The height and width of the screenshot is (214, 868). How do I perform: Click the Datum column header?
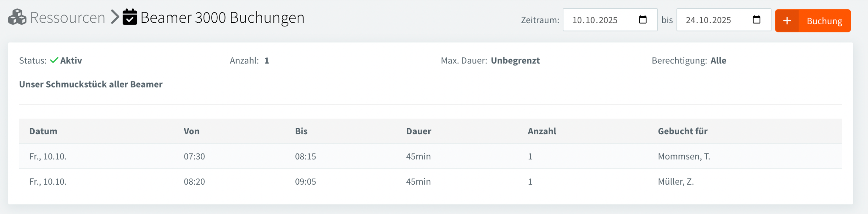43,131
